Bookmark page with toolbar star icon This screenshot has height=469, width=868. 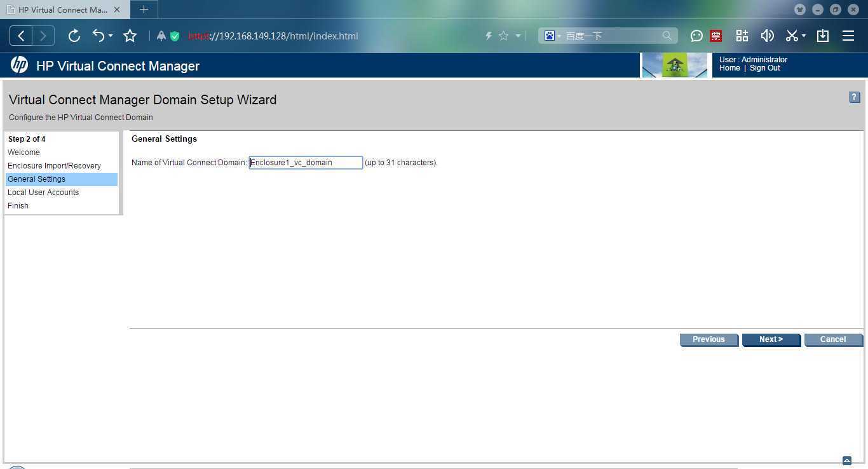(x=130, y=36)
